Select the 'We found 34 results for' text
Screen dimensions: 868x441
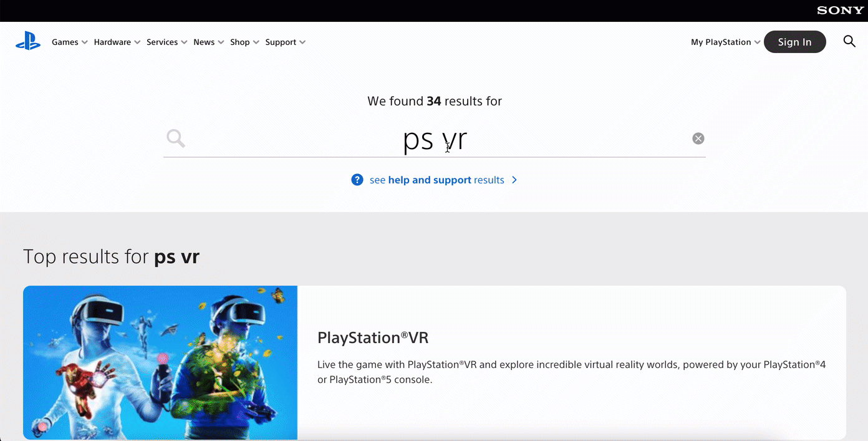click(x=435, y=101)
